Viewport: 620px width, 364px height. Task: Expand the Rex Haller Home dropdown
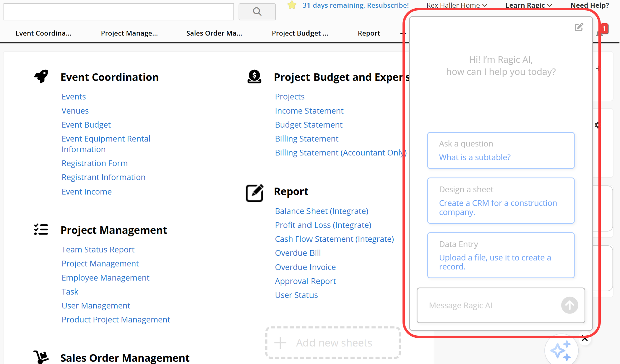[457, 5]
